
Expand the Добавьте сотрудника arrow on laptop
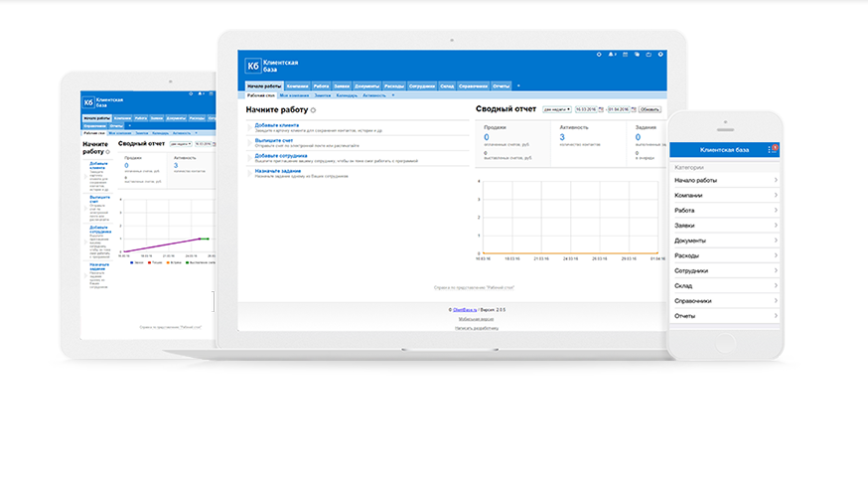pos(249,158)
